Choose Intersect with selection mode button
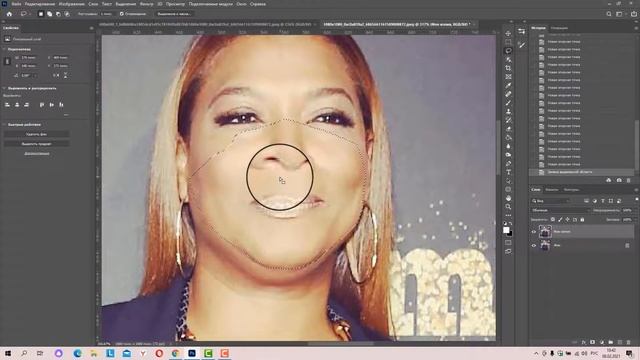The image size is (640, 360). click(x=67, y=14)
